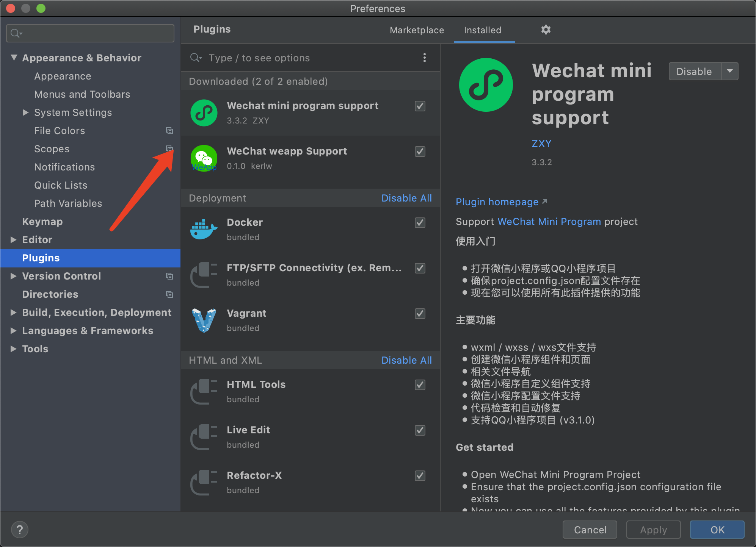Open the Plugin homepage link
756x547 pixels.
[x=497, y=202]
